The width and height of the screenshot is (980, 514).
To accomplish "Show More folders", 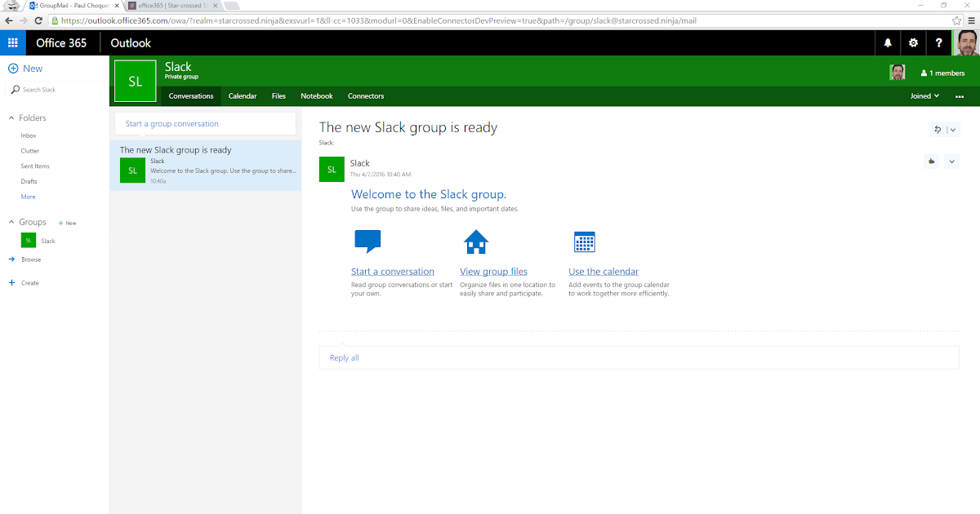I will 28,197.
